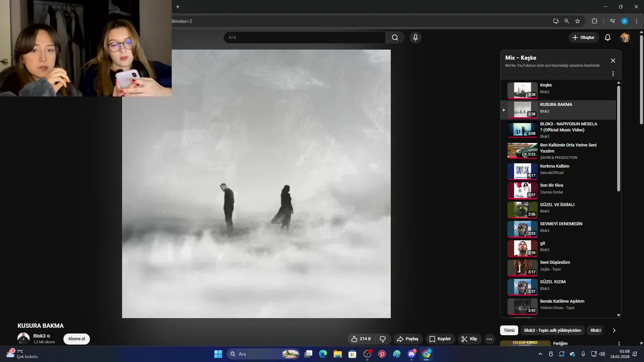Click the playlist scrollbar down arrow
Viewport: 644px width, 362px height.
(618, 315)
